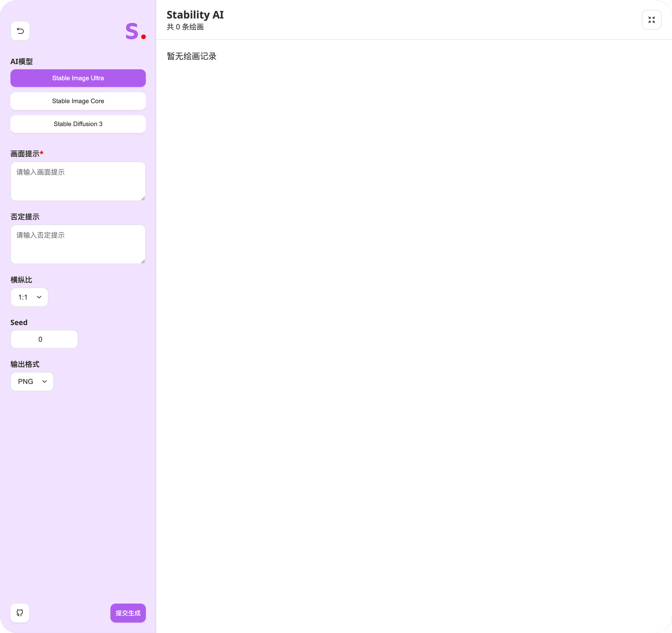Open the PNG output format dropdown
Viewport: 672px width, 633px height.
(32, 381)
